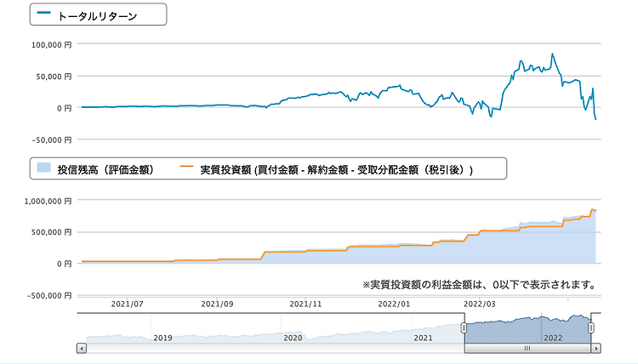
Task: Click the ※実質投資額の利益金額 note text
Action: click(x=479, y=284)
